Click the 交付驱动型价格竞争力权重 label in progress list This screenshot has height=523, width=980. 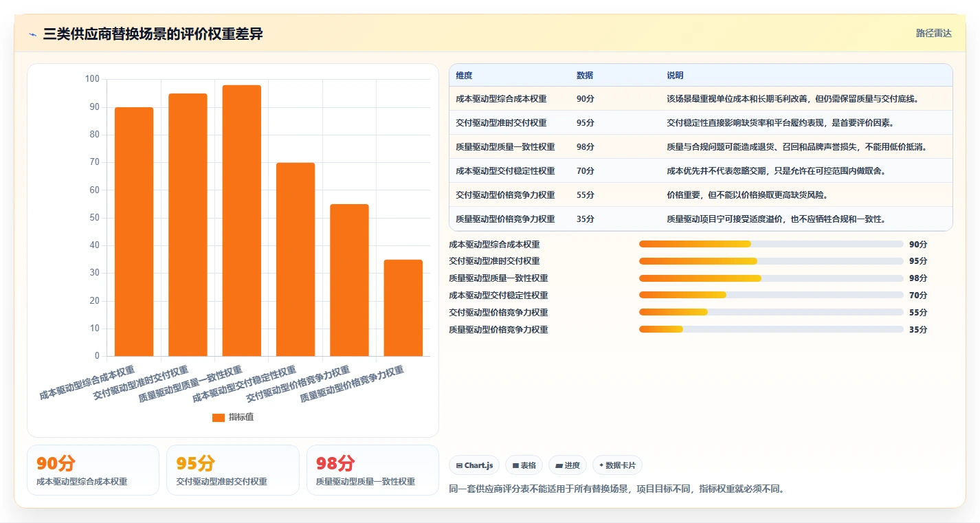498,313
